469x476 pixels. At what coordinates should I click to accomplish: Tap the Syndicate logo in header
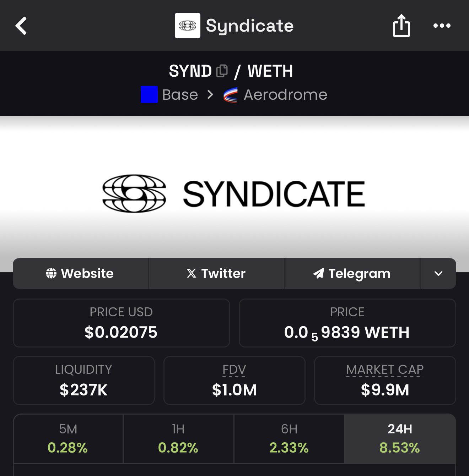coord(188,26)
